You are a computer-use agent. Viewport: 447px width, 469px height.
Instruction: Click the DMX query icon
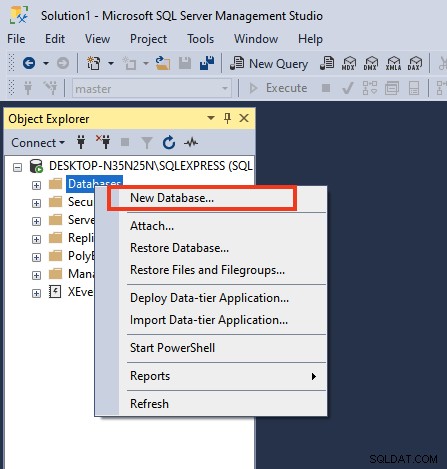[x=371, y=63]
